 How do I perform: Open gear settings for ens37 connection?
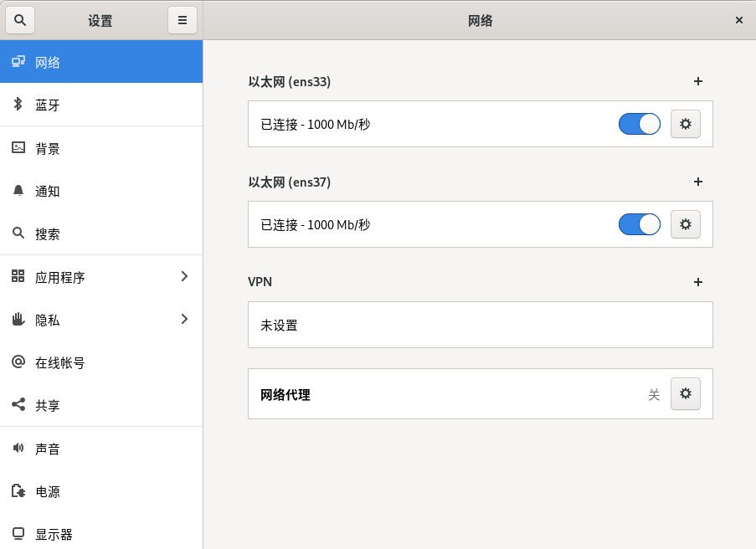click(x=686, y=224)
